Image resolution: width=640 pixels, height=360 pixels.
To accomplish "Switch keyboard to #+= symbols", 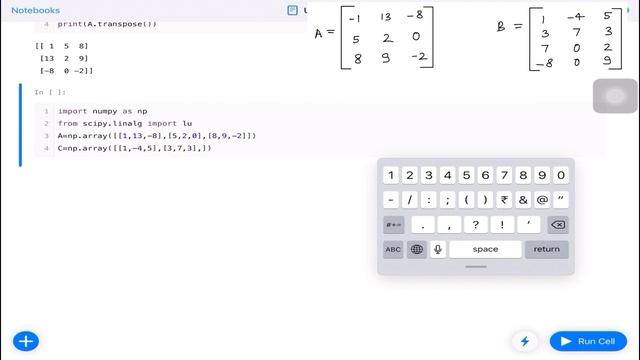I will point(394,224).
